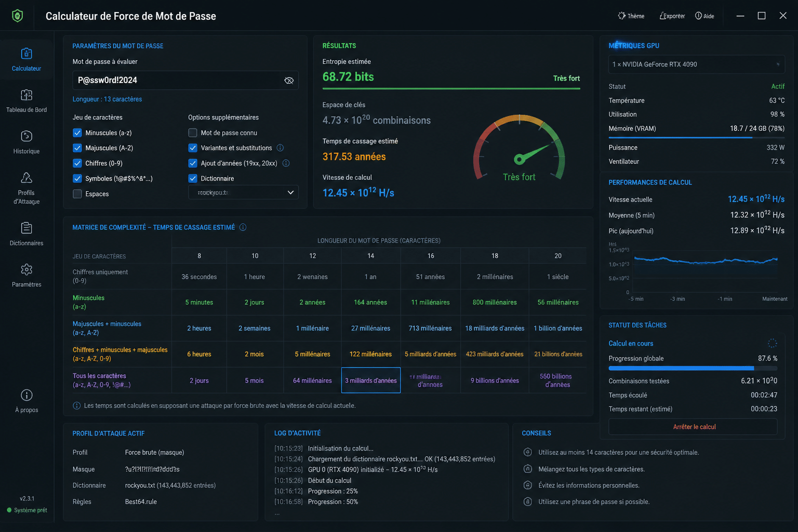Viewport: 798px width, 532px height.
Task: Click the loading spinner beside Calcul en cours
Action: (x=773, y=343)
